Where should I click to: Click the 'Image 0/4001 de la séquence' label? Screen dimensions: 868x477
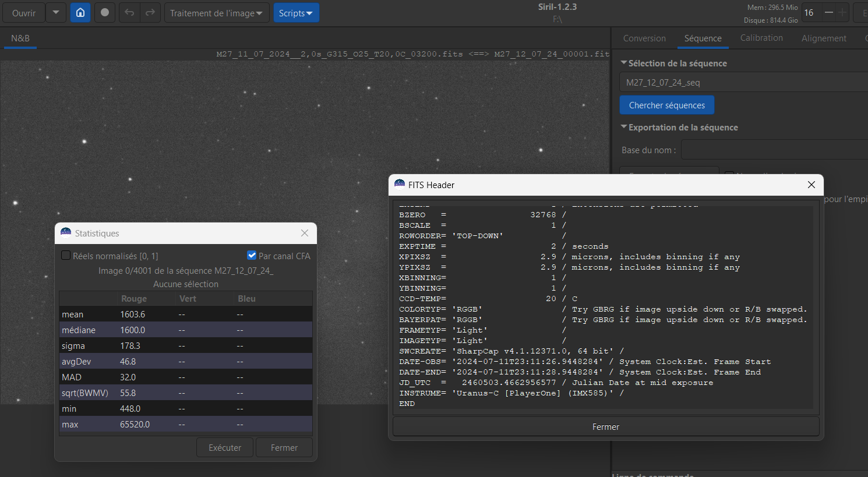pyautogui.click(x=186, y=270)
